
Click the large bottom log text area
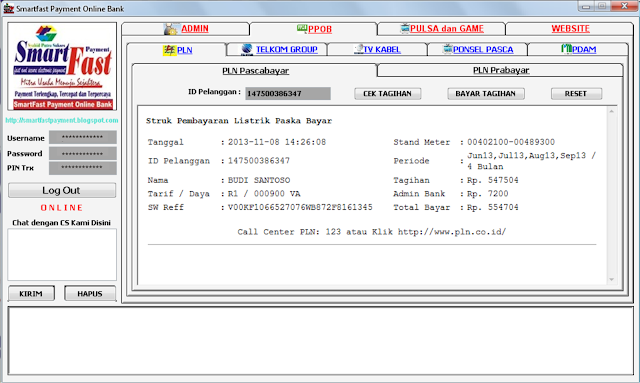click(x=320, y=341)
